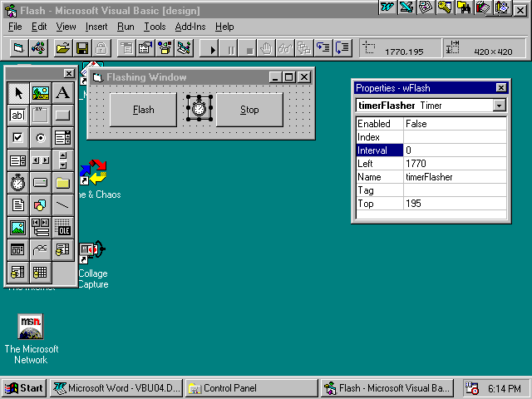Select the ComboBox tool in toolbox
Screen dimensions: 532x399
pos(63,137)
